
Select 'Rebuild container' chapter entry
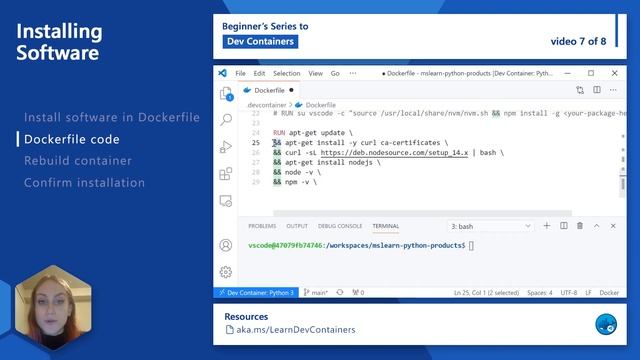point(78,161)
